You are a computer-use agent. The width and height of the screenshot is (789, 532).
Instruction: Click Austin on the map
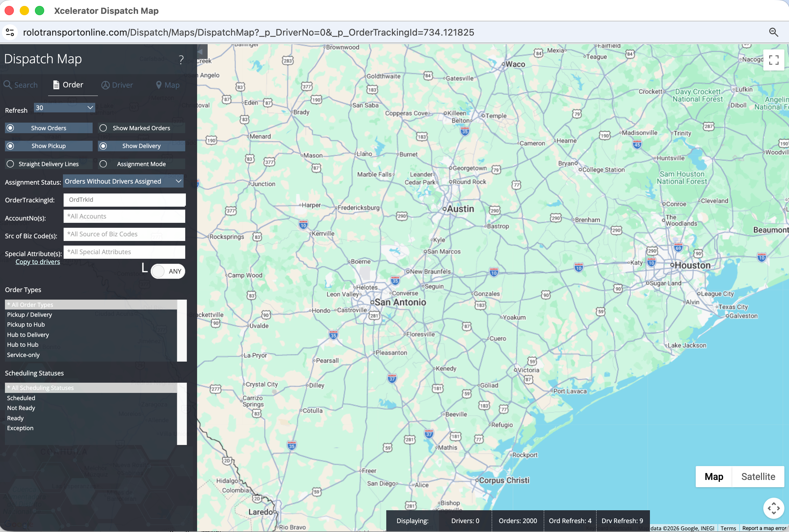tap(460, 209)
